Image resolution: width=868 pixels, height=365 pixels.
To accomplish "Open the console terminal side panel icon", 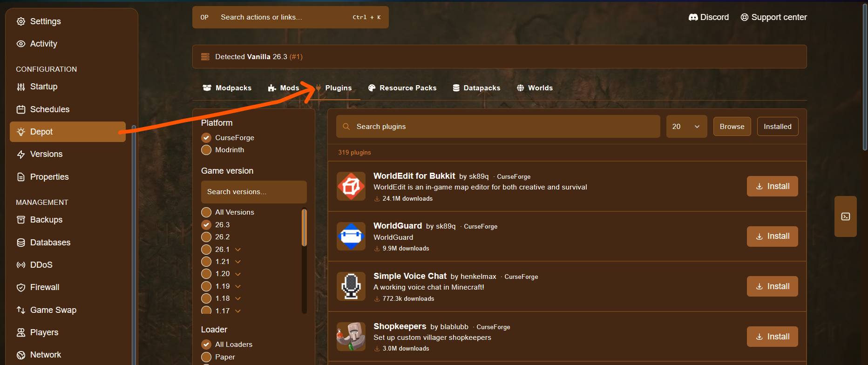I will (846, 216).
